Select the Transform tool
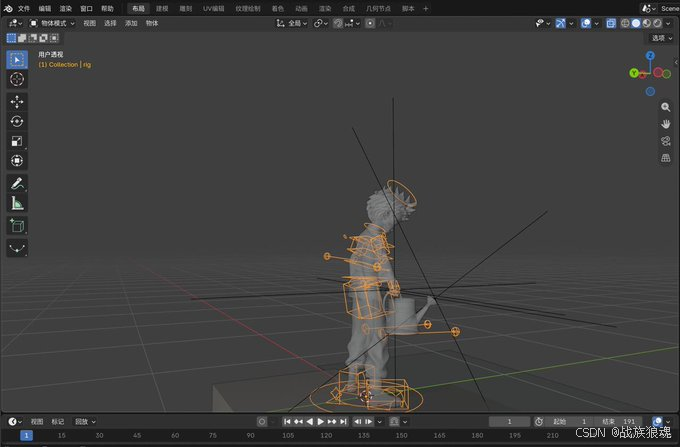 tap(17, 160)
